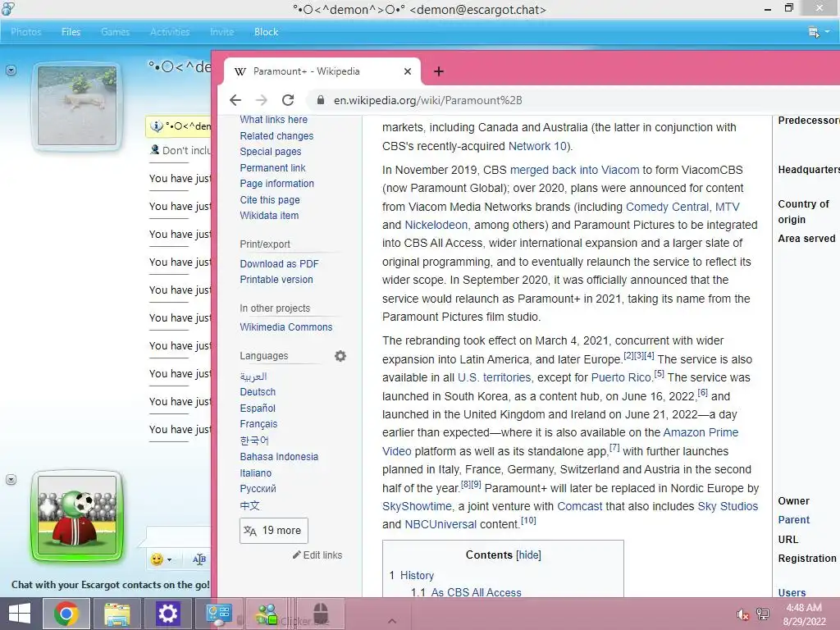Open messenger options menu icon at top right
Screen dimensions: 840x630
click(818, 32)
